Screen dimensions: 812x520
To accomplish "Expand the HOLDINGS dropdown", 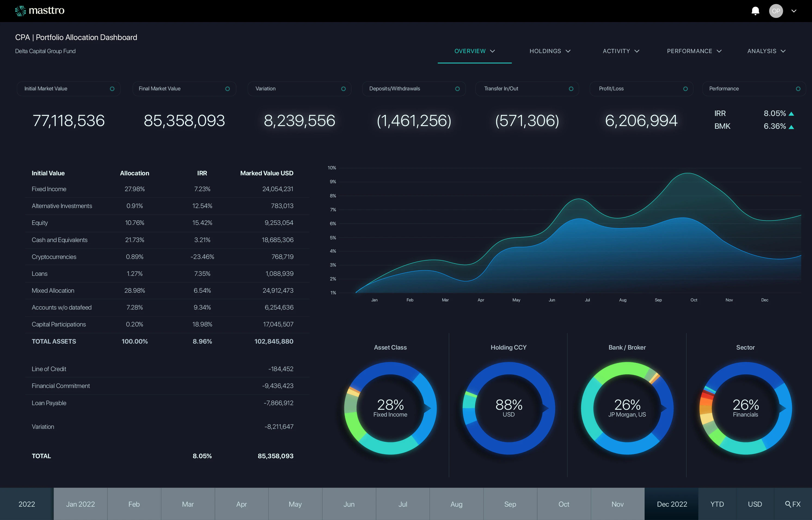I will click(550, 51).
